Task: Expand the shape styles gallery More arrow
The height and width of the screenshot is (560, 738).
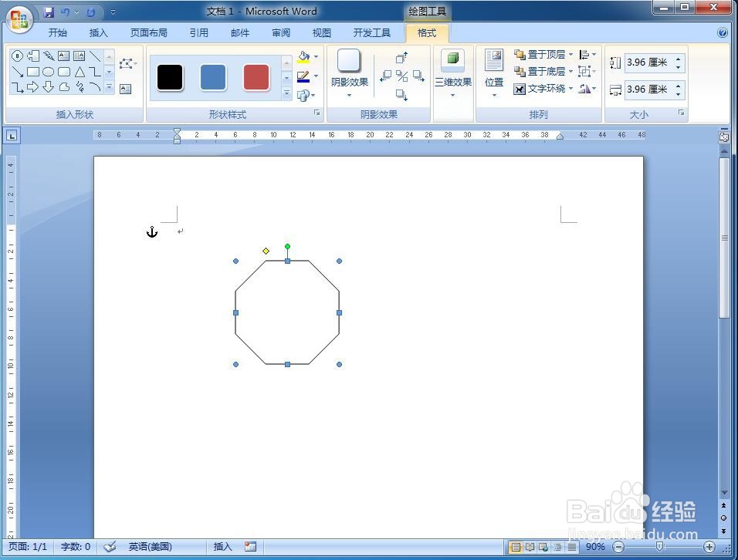Action: point(286,93)
